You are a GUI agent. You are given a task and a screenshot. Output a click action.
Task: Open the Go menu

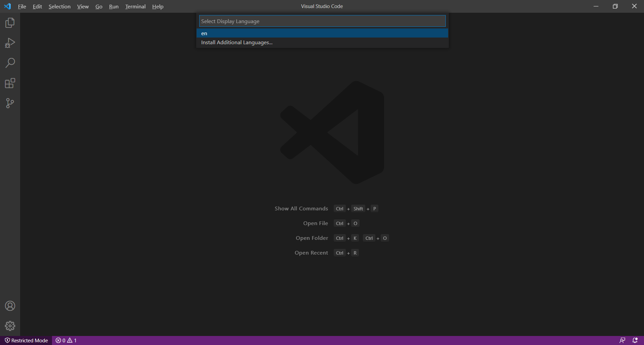point(99,6)
